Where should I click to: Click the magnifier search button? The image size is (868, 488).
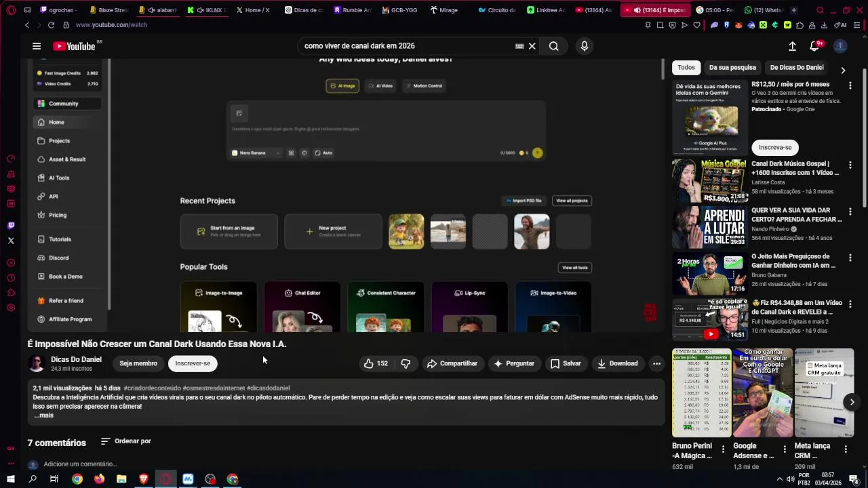click(554, 46)
